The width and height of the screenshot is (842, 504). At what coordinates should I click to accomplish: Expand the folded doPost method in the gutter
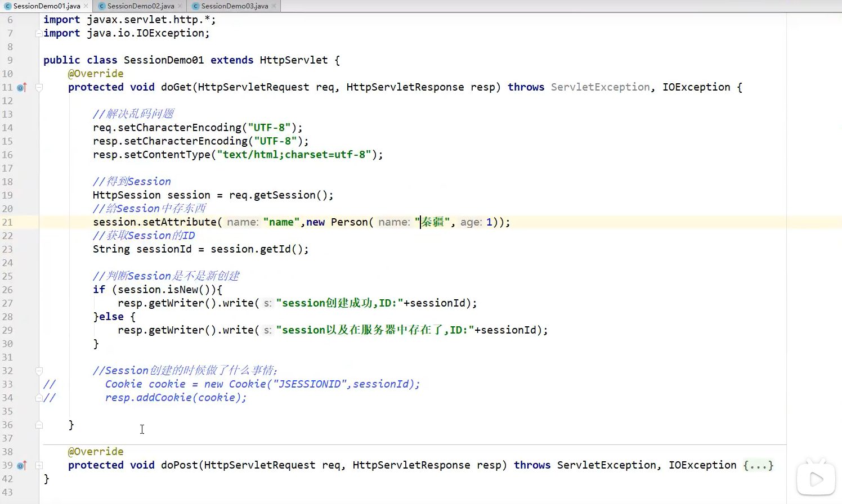[x=39, y=465]
